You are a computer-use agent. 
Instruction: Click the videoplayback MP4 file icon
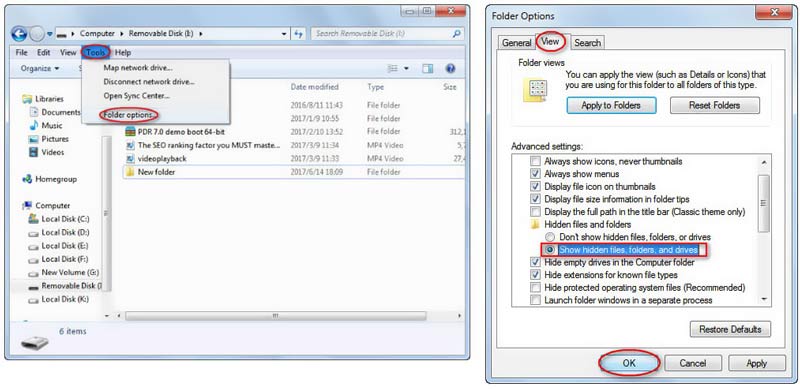[130, 159]
